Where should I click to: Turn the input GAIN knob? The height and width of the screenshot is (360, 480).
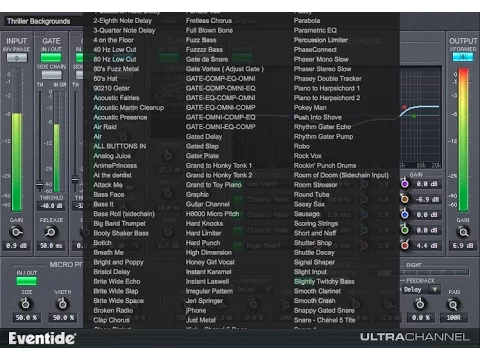click(16, 232)
